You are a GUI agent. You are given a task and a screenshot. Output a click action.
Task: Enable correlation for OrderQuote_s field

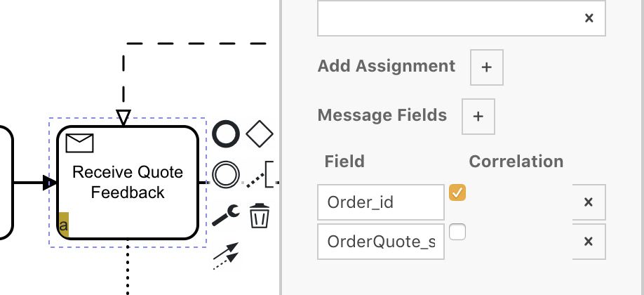[x=457, y=232]
